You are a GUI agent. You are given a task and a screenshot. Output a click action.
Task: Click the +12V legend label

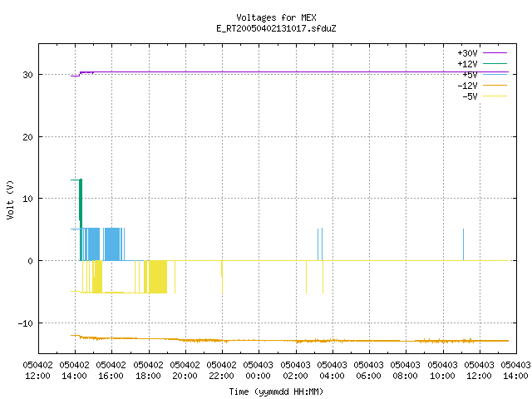pos(467,64)
